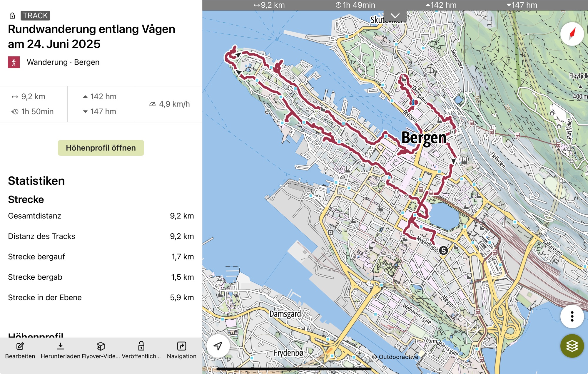Tap the 4,9 km/h speed statistic
The image size is (588, 374).
(170, 104)
